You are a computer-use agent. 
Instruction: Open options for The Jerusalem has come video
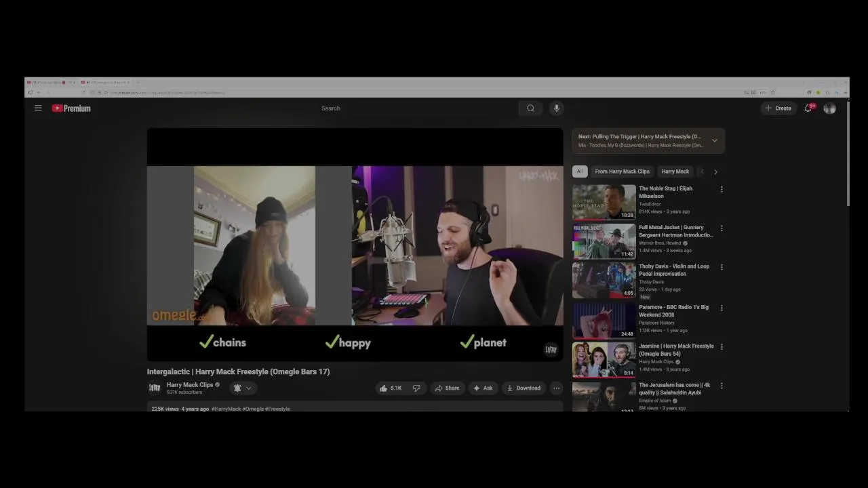[x=722, y=386]
